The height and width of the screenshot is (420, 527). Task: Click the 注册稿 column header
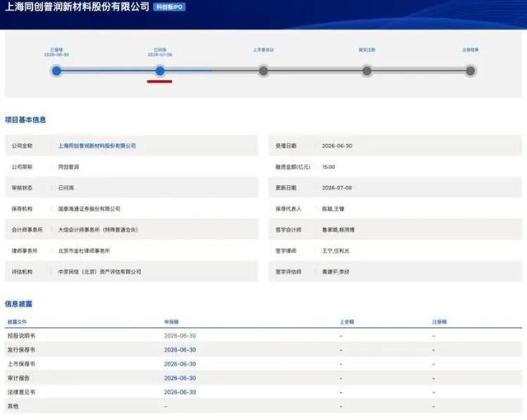[x=439, y=322]
